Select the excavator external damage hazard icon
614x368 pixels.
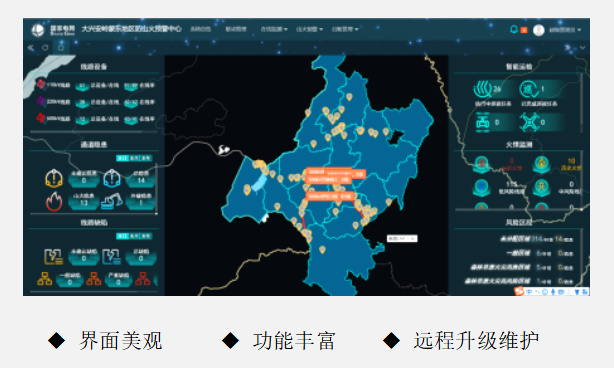112,200
